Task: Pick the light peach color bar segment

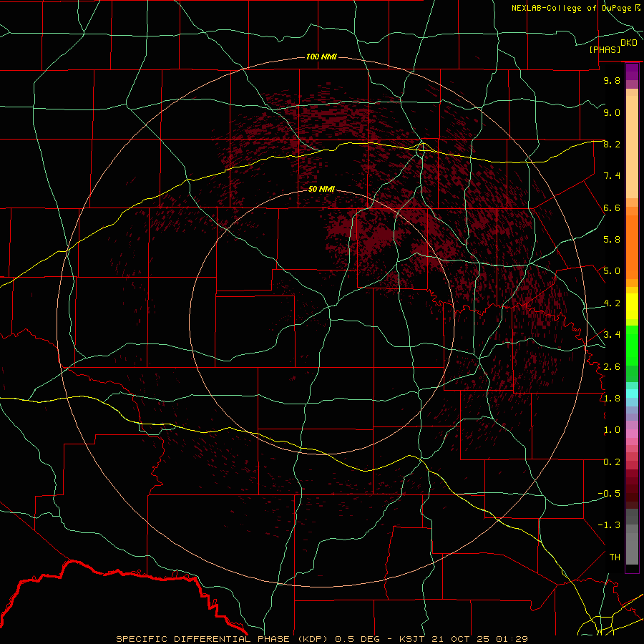Action: (632, 147)
